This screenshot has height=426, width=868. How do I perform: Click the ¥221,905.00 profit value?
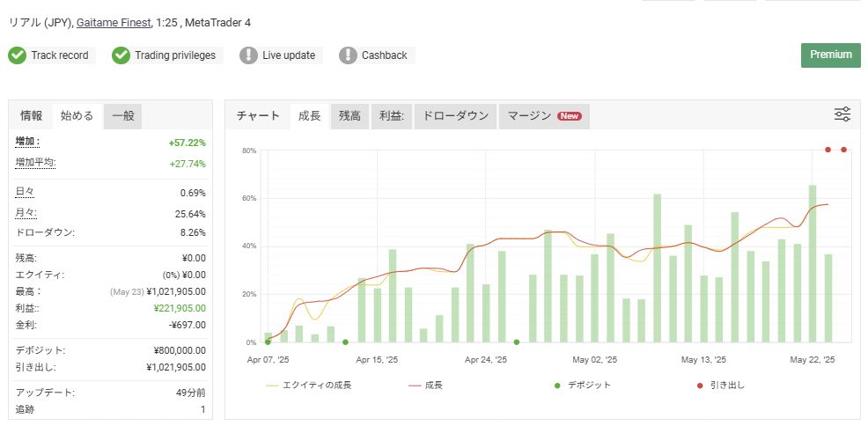[178, 308]
